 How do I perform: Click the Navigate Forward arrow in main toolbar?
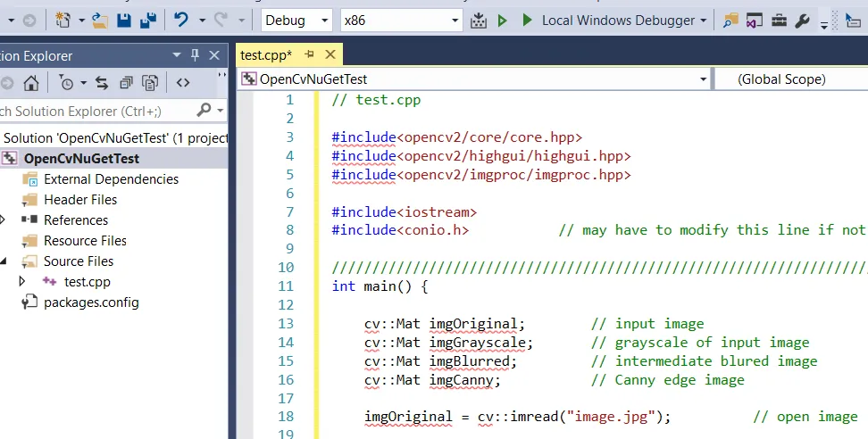[x=29, y=21]
